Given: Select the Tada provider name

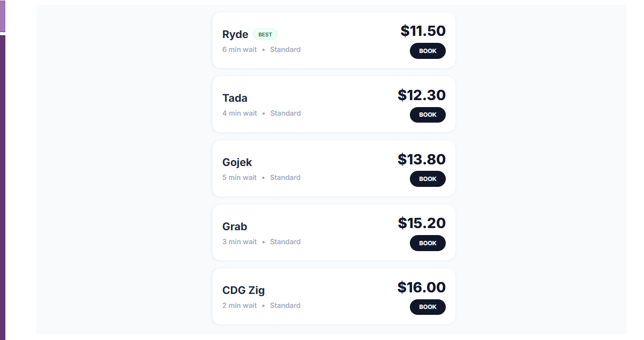Looking at the screenshot, I should [x=235, y=98].
